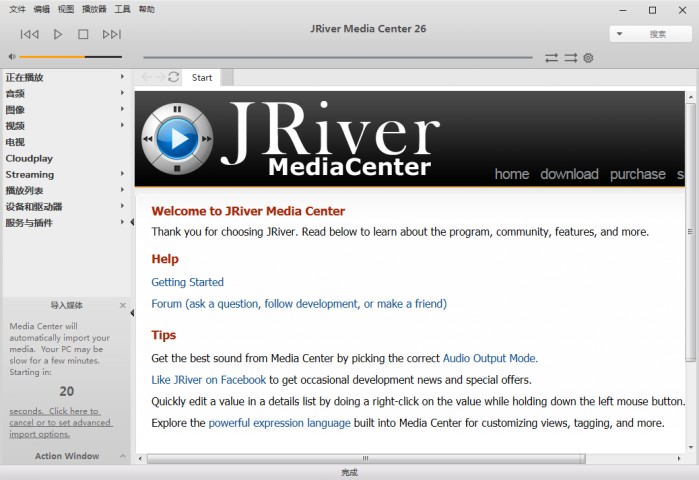Click the scroll down arrow of page
The width and height of the screenshot is (699, 480).
(691, 447)
